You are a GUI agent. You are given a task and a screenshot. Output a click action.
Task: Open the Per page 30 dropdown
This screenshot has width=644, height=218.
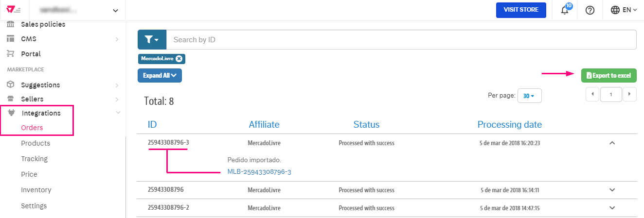click(529, 96)
